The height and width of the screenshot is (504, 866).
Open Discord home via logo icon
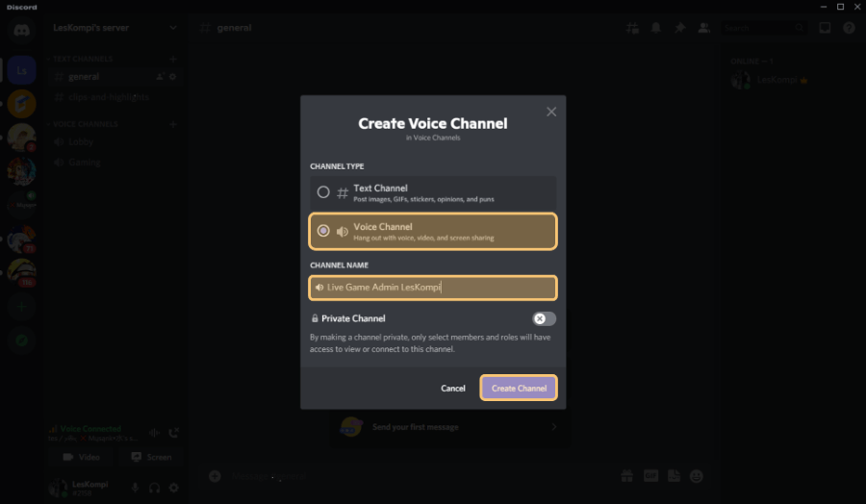click(x=21, y=30)
